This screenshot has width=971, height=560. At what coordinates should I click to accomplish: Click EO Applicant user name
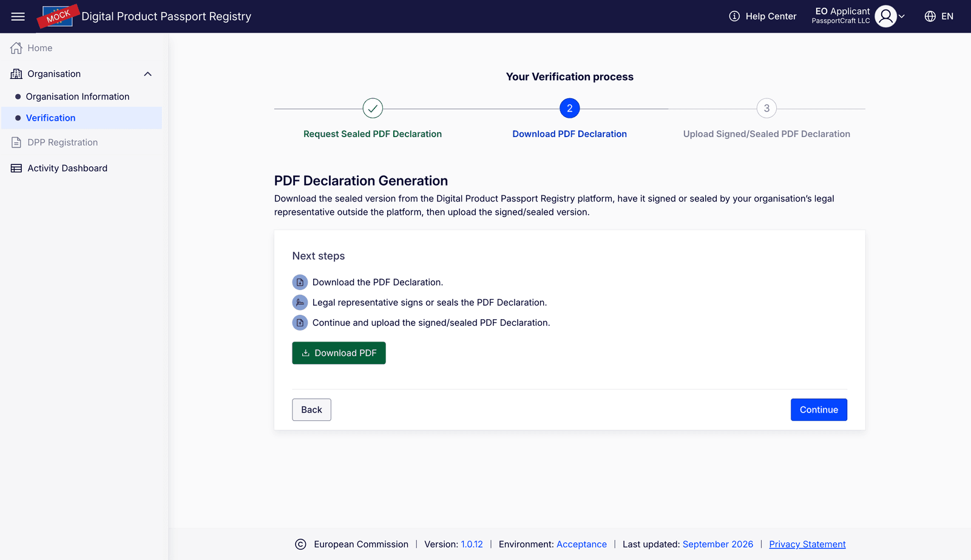click(x=842, y=11)
